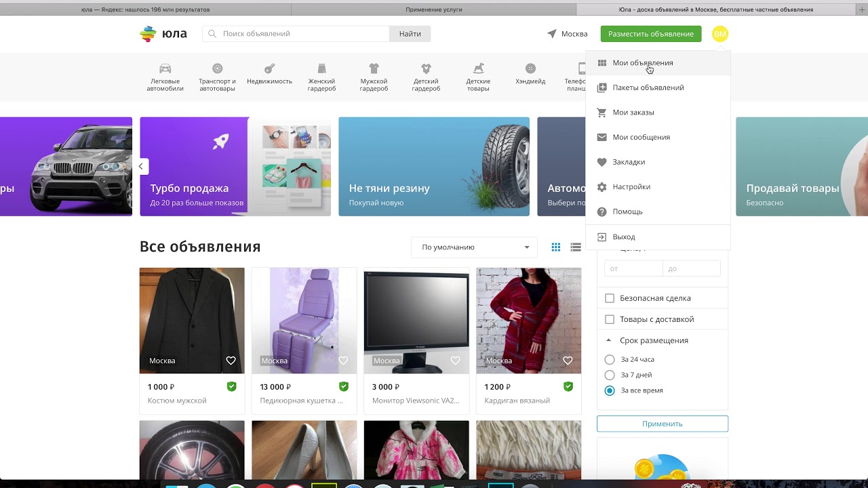Switch to list view icon
This screenshot has height=488, width=868.
[576, 247]
